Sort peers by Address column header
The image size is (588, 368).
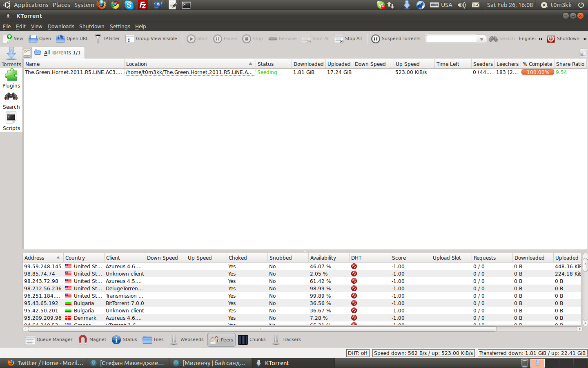pos(43,258)
